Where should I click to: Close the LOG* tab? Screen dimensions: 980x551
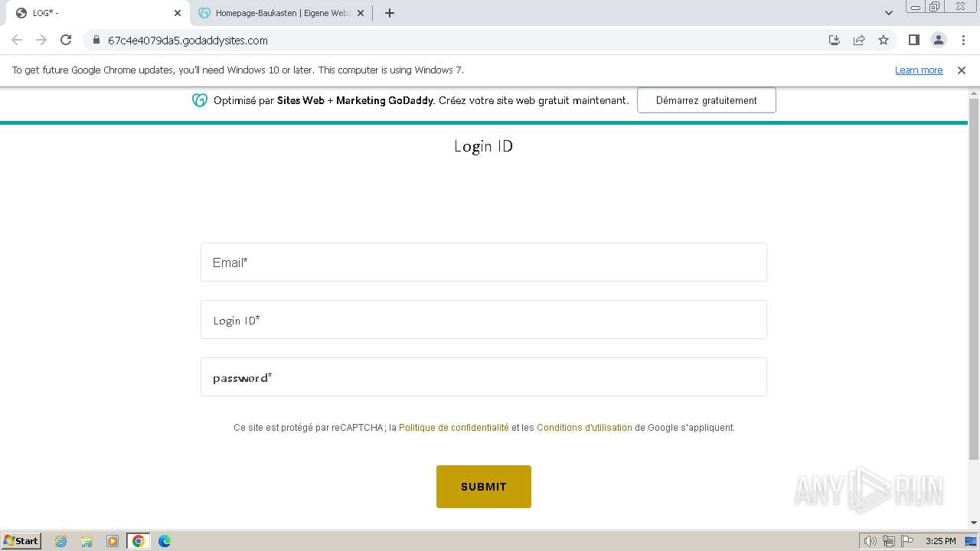pyautogui.click(x=178, y=13)
